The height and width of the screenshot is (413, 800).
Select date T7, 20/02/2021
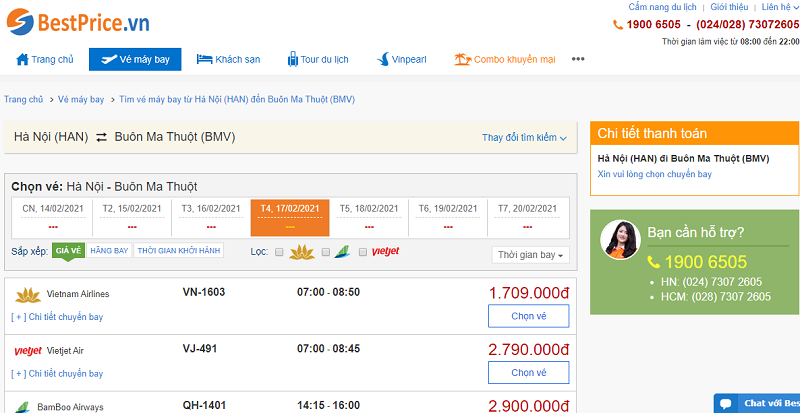[x=528, y=217]
